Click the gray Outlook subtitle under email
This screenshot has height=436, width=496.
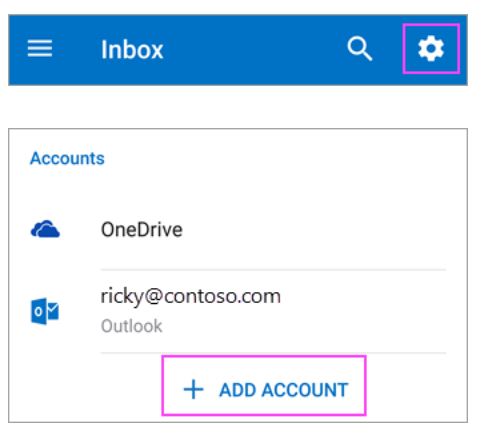(x=131, y=326)
